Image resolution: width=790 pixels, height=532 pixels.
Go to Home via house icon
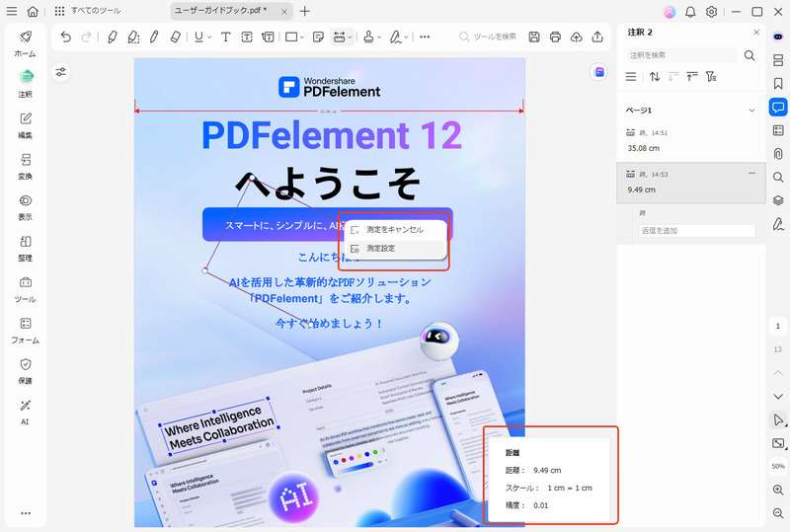point(33,11)
